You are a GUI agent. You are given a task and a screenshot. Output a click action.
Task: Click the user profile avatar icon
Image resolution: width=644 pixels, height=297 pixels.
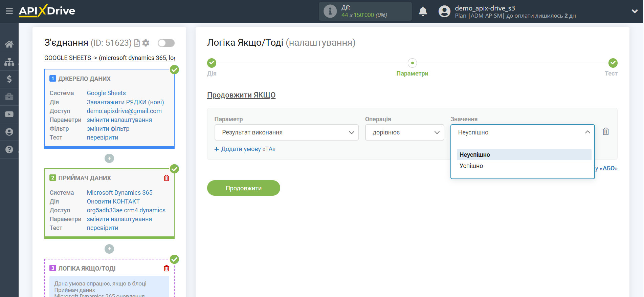(x=444, y=12)
